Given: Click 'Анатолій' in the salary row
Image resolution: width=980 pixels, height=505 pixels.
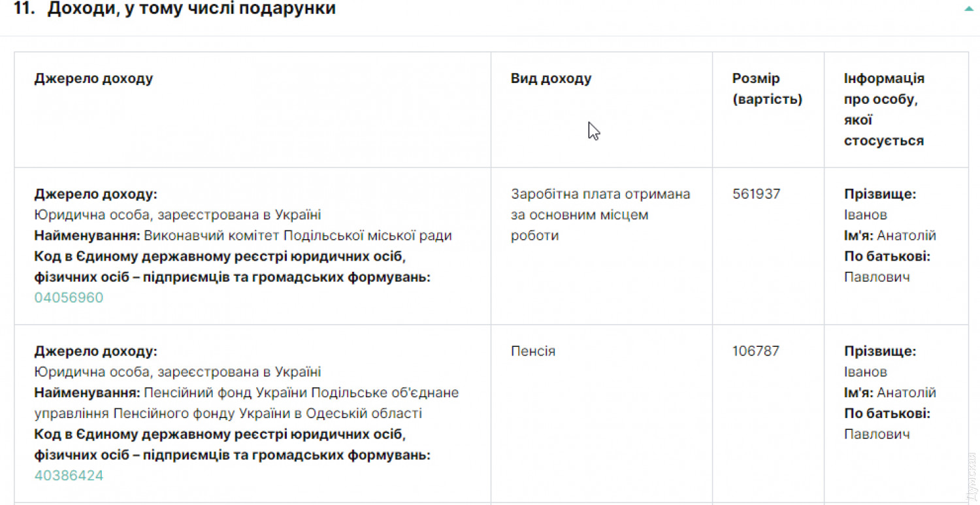Looking at the screenshot, I should tap(906, 236).
